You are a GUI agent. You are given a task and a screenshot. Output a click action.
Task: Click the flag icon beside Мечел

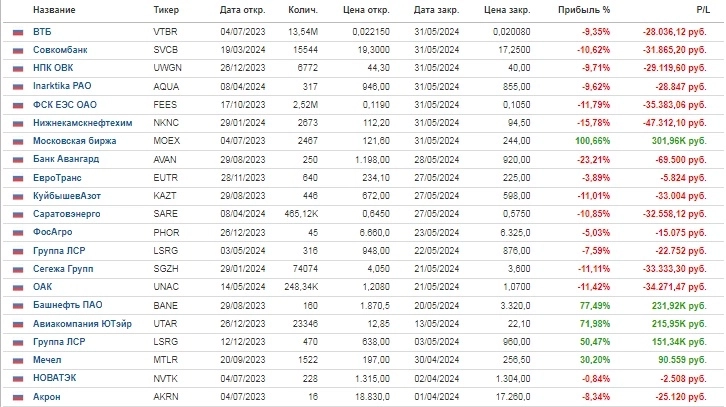point(18,359)
